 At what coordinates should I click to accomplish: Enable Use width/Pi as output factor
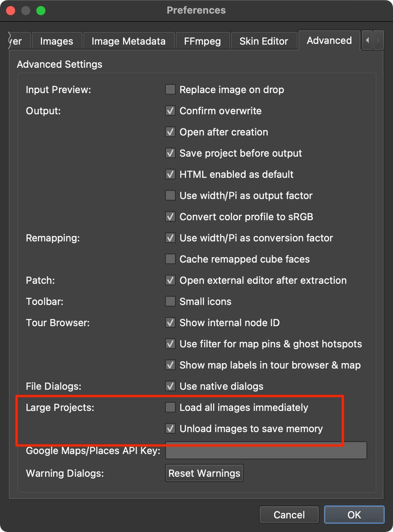(170, 195)
